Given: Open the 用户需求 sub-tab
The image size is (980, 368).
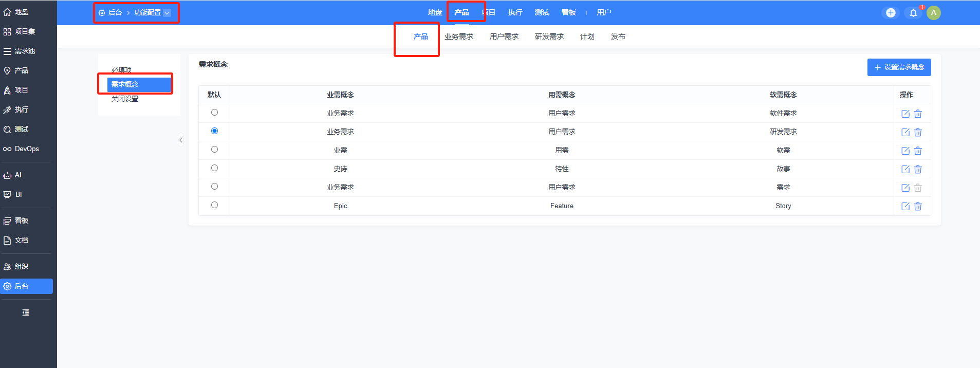Looking at the screenshot, I should [504, 36].
